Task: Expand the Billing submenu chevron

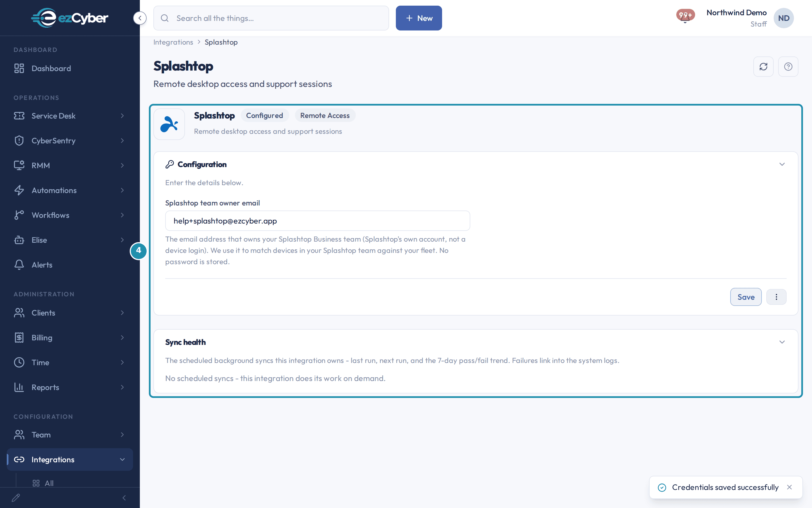Action: (x=122, y=338)
